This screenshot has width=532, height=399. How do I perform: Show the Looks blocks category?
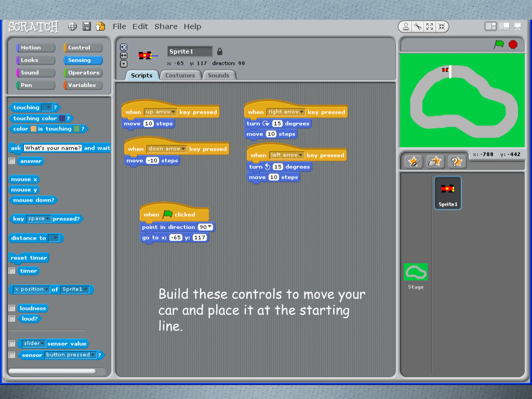36,60
